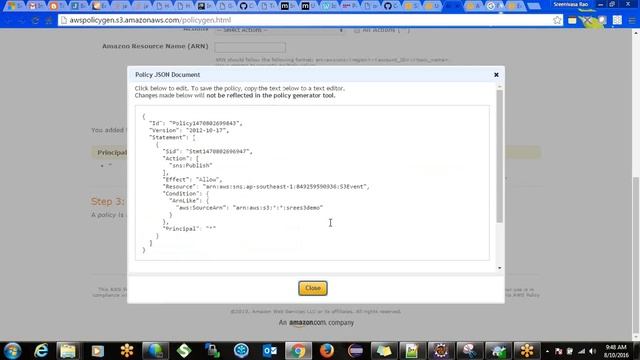Click the Chrome icon in the taskbar
Image resolution: width=640 pixels, height=360 pixels.
[x=298, y=351]
